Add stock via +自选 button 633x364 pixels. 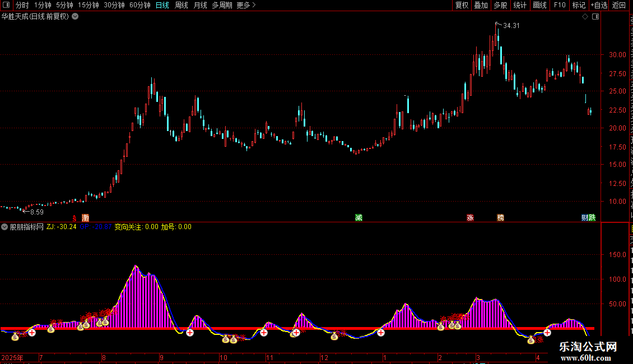599,5
